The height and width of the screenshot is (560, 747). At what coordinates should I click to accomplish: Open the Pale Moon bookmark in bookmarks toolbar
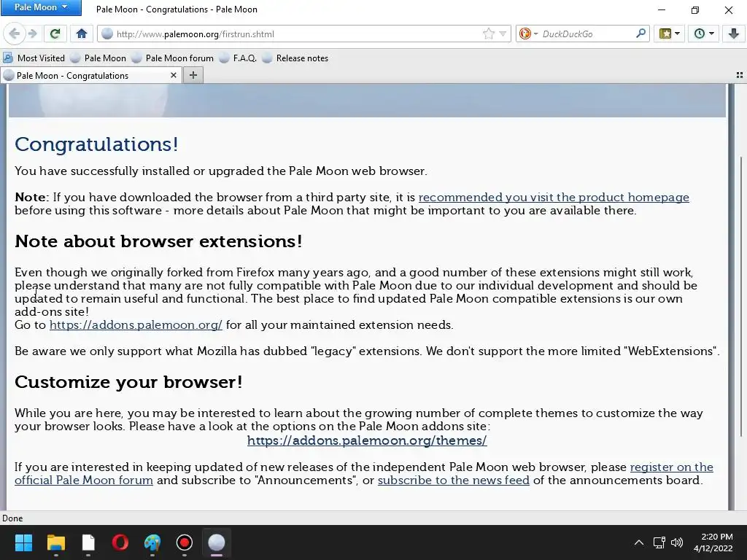point(98,58)
